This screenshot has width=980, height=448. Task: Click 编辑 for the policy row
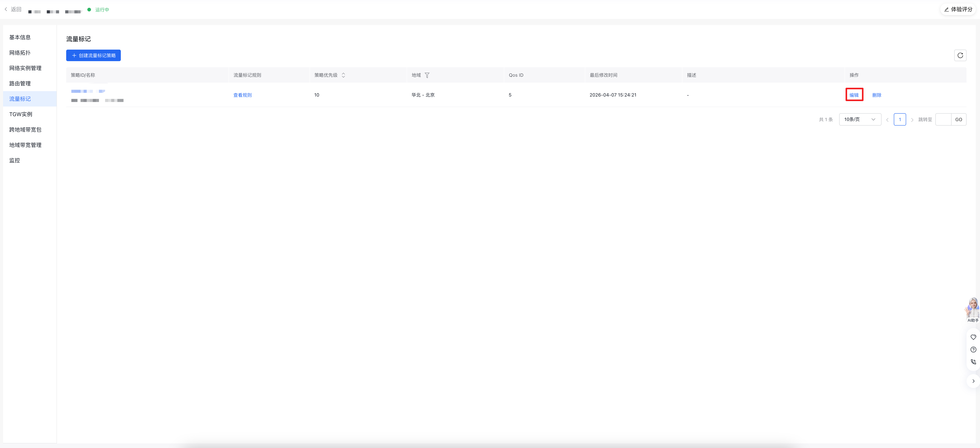[854, 95]
